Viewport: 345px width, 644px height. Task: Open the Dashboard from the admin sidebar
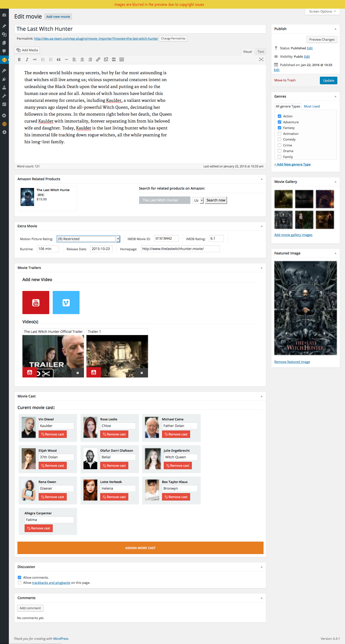pos(4,15)
